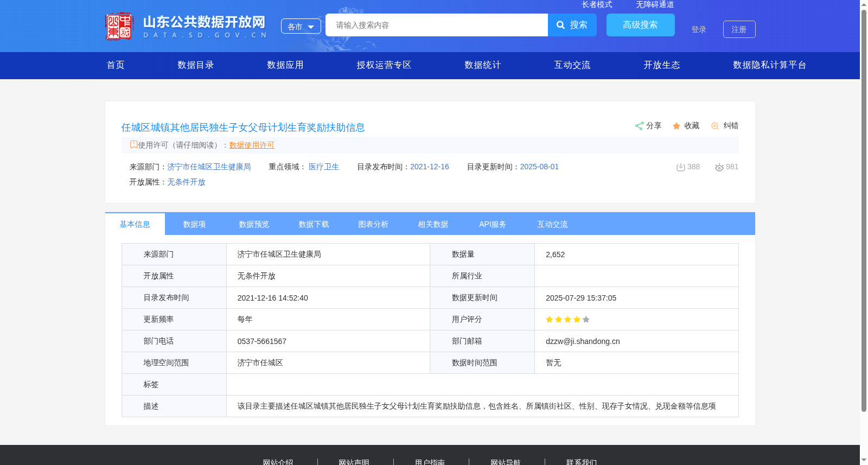The height and width of the screenshot is (465, 868).
Task: Open the footer link 网站导航
Action: (506, 462)
